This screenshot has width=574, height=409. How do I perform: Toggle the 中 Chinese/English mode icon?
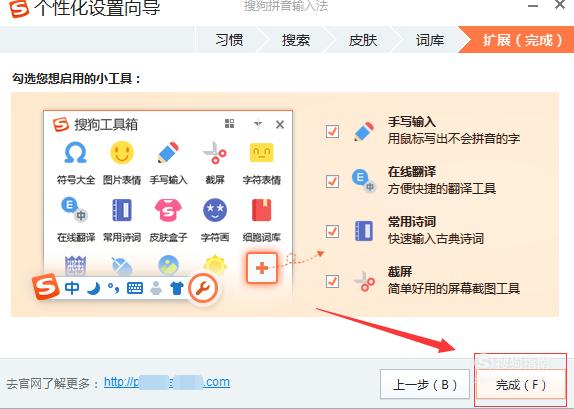[x=72, y=288]
